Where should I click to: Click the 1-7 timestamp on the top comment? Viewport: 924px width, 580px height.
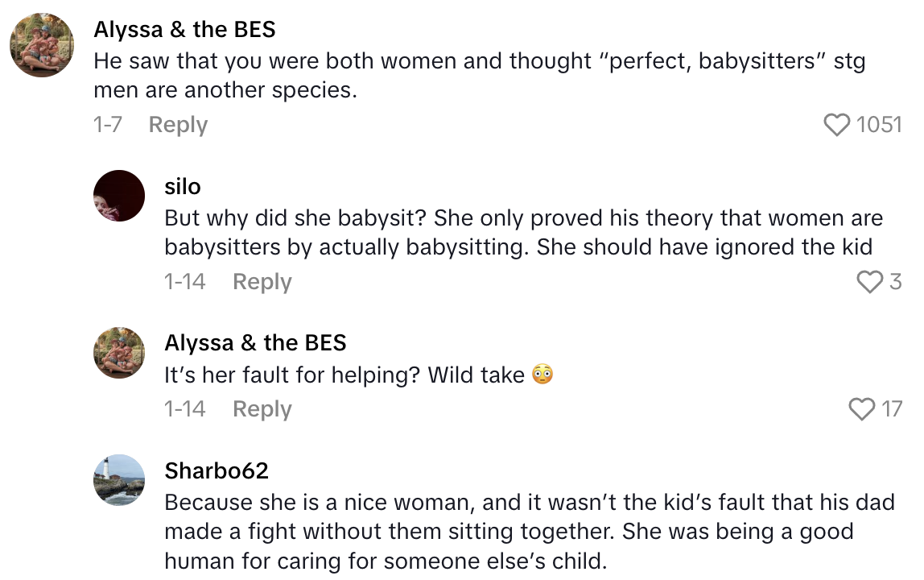tap(108, 125)
